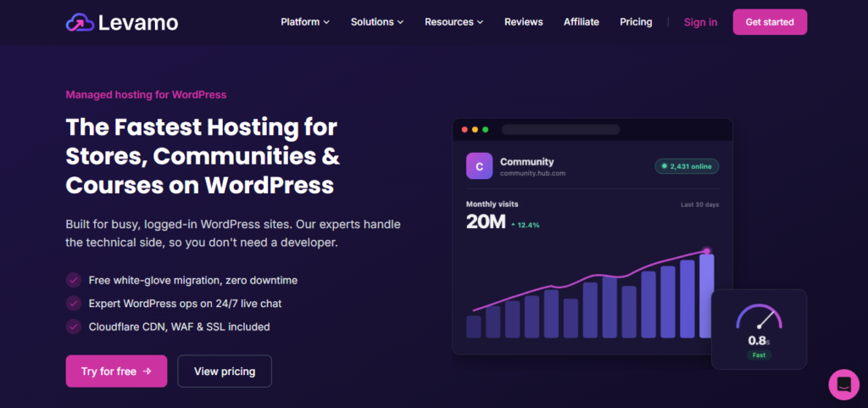Click the Try for free button
This screenshot has width=868, height=408.
116,371
